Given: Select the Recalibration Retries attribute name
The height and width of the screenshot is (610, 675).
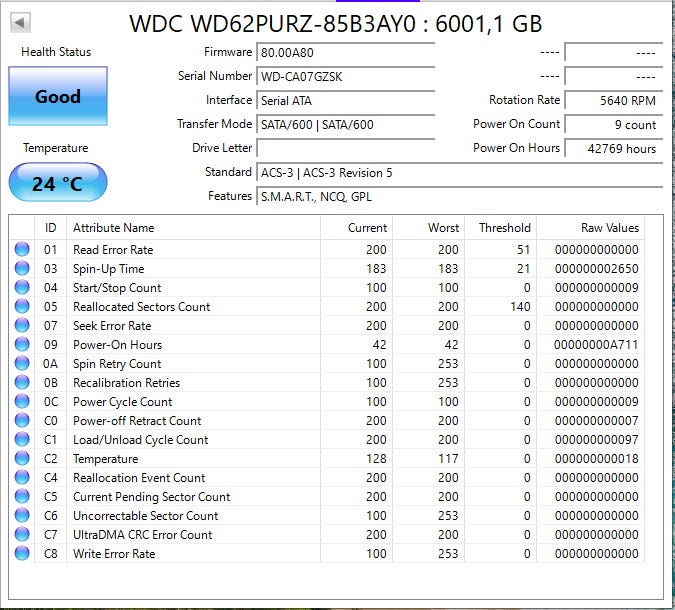Looking at the screenshot, I should pos(126,383).
